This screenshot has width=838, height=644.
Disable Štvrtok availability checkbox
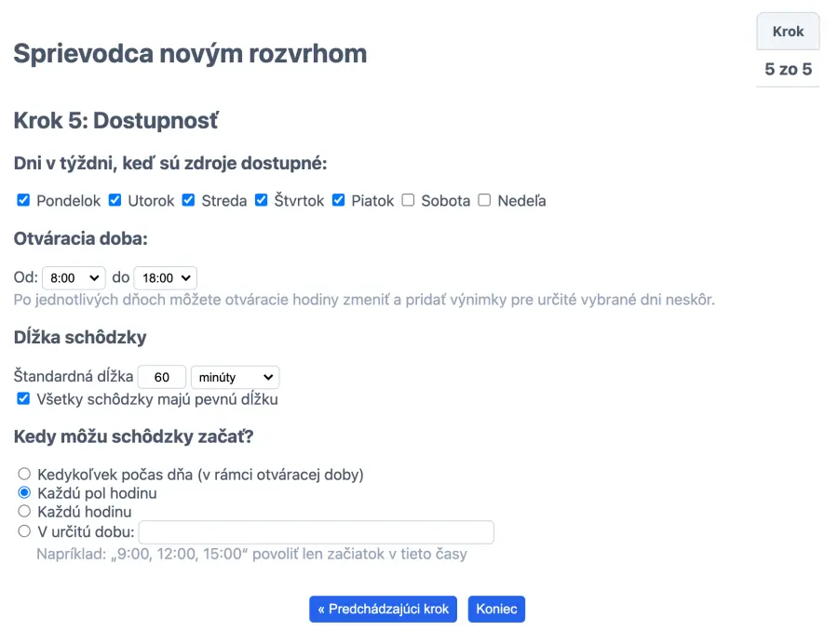[262, 200]
